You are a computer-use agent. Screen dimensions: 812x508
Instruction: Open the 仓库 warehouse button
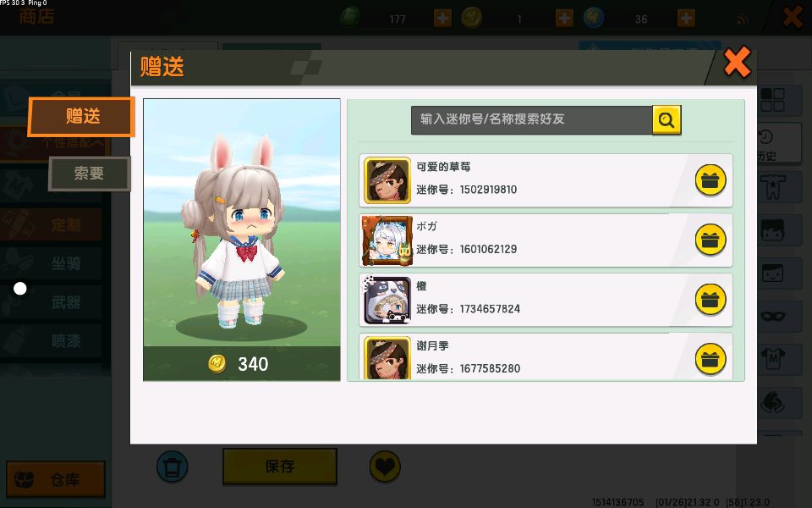(x=56, y=479)
